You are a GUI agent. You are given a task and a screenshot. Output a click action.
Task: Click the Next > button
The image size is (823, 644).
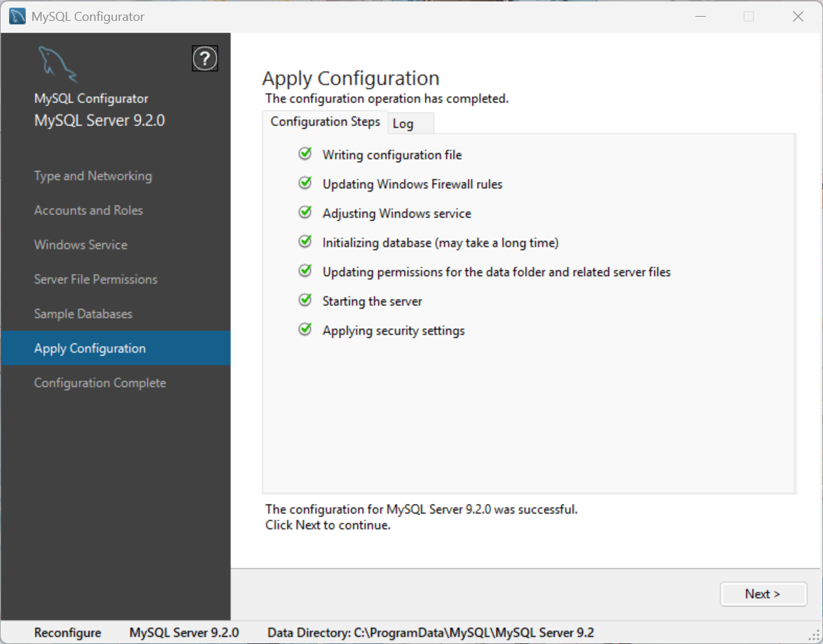click(x=763, y=594)
